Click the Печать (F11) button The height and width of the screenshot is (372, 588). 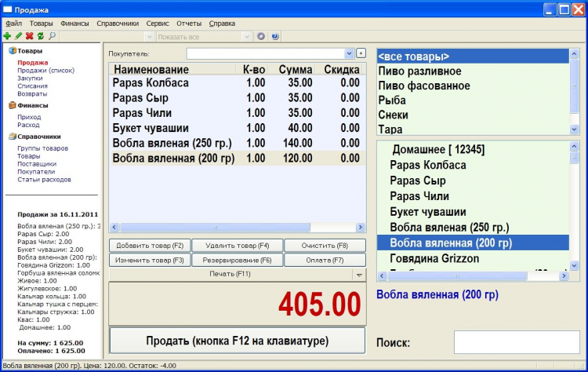tap(230, 274)
